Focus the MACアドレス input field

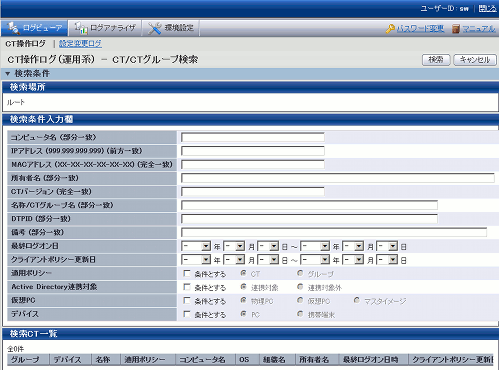click(253, 164)
